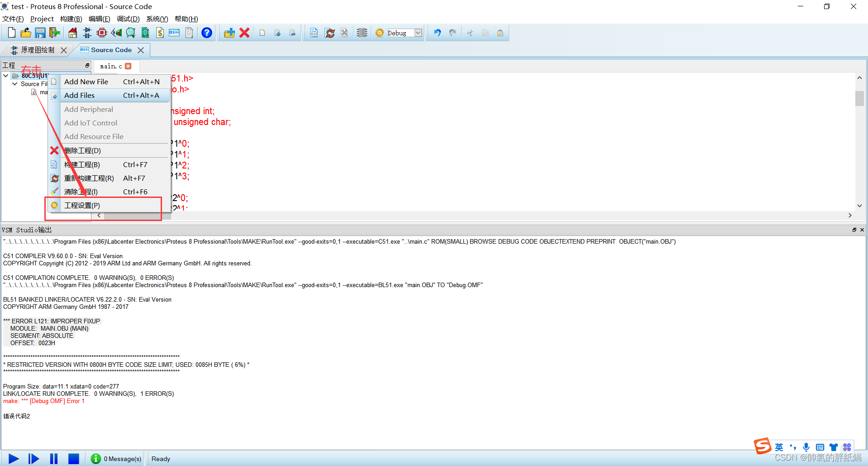Viewport: 868px width, 466px height.
Task: Open PCB Layout red chip icon
Action: (x=102, y=33)
